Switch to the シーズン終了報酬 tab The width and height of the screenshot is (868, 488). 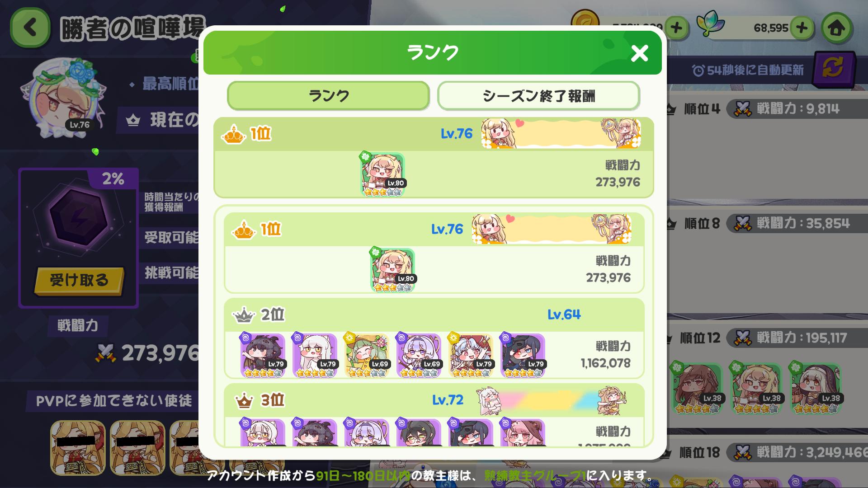coord(538,96)
